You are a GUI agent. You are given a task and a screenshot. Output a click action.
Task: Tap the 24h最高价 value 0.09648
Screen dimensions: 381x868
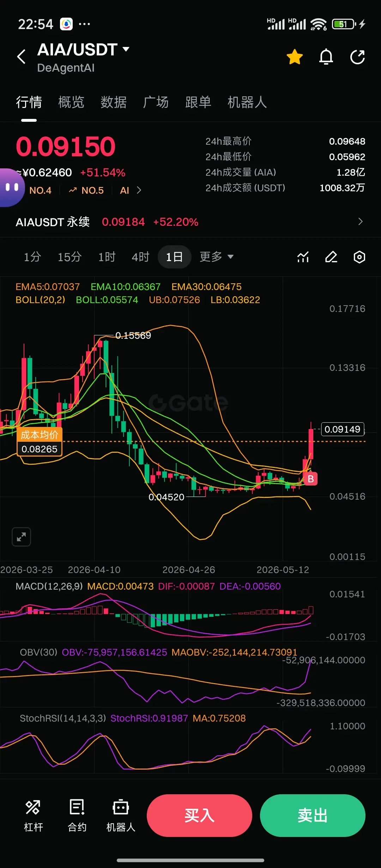(x=347, y=141)
